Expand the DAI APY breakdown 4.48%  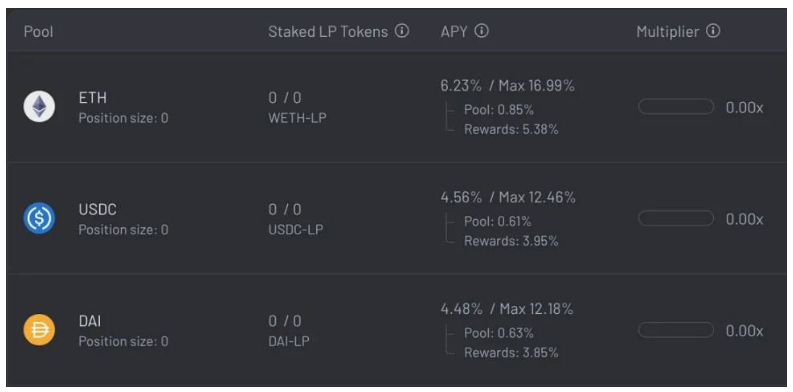(x=461, y=309)
